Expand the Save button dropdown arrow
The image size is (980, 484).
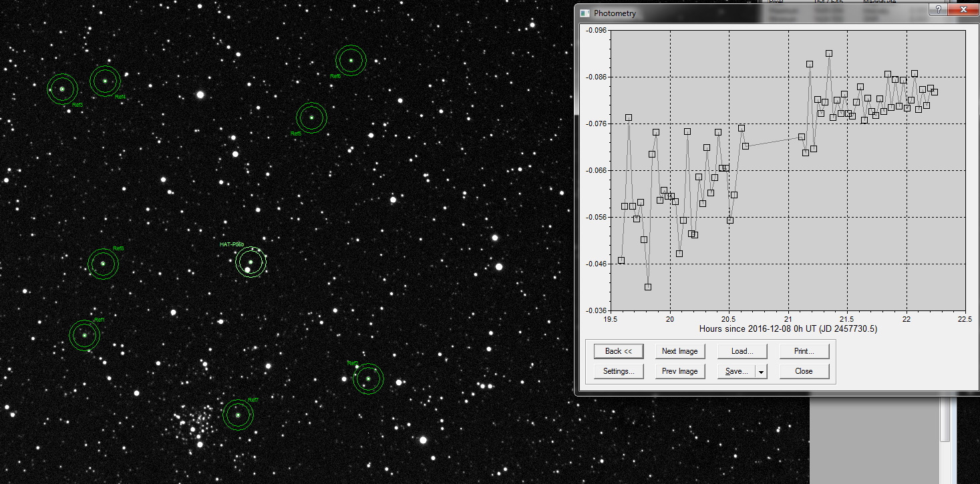pyautogui.click(x=762, y=371)
